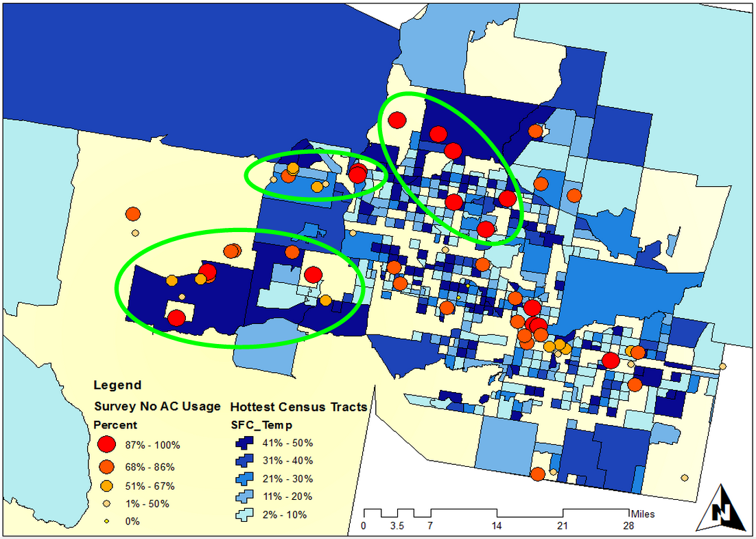Click the "7" scale bar number

click(430, 526)
